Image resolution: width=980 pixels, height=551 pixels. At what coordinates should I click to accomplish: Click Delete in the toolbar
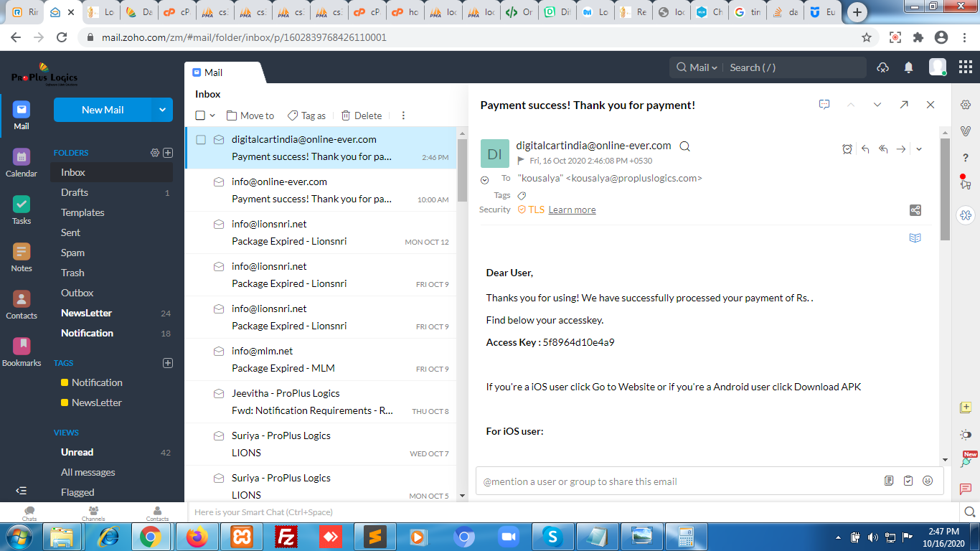(x=362, y=116)
